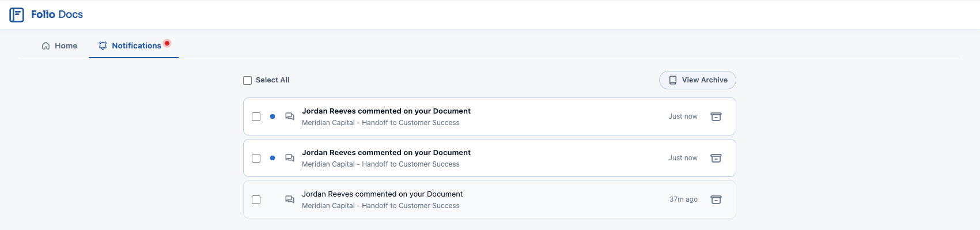
Task: Click 'Just now' timestamp of first notification
Action: pyautogui.click(x=683, y=116)
